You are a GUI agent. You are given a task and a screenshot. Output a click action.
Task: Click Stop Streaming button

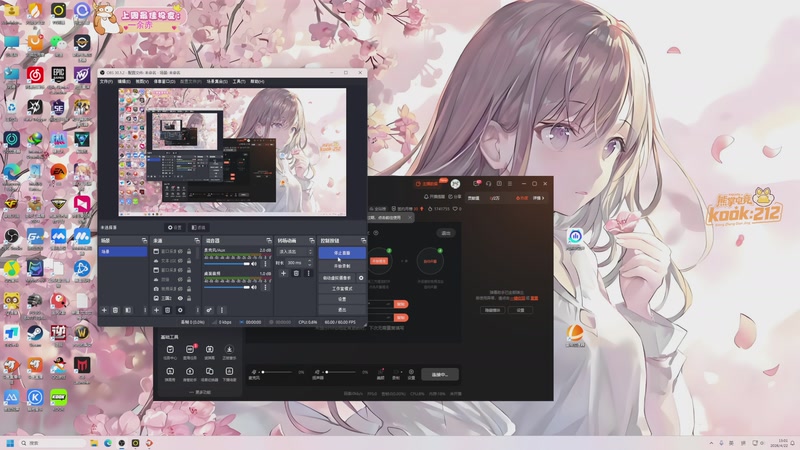click(x=342, y=253)
